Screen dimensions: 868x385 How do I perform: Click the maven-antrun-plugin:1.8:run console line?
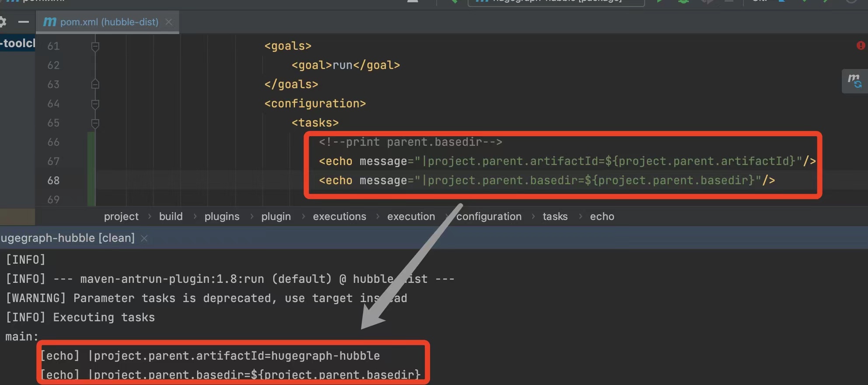click(230, 279)
